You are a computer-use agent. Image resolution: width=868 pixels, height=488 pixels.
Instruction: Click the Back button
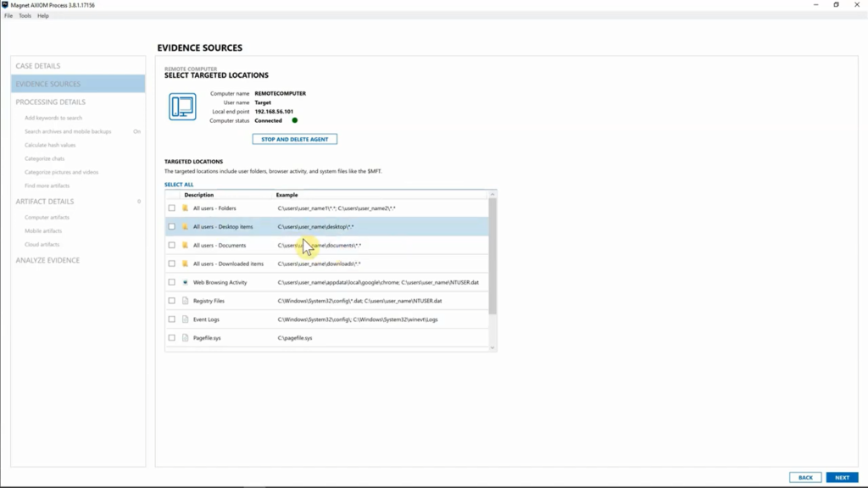[x=805, y=478]
